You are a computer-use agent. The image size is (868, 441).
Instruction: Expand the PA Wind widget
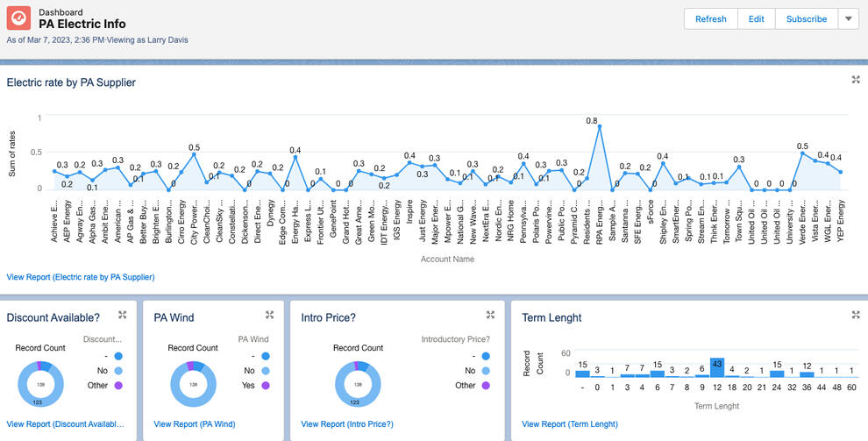click(x=269, y=315)
